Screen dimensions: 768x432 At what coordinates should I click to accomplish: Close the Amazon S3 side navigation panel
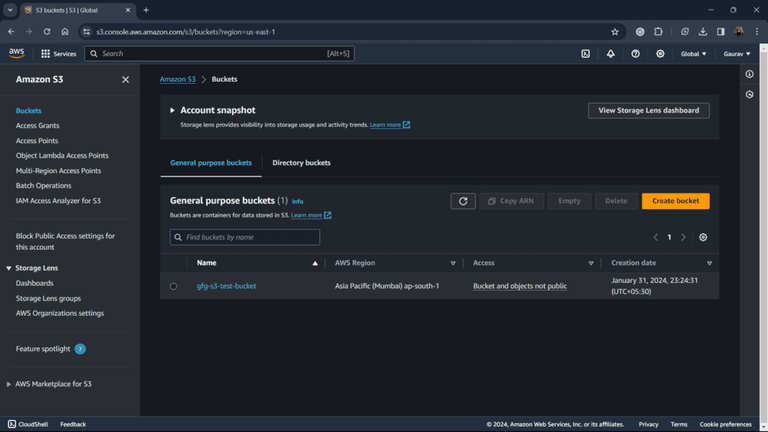125,79
